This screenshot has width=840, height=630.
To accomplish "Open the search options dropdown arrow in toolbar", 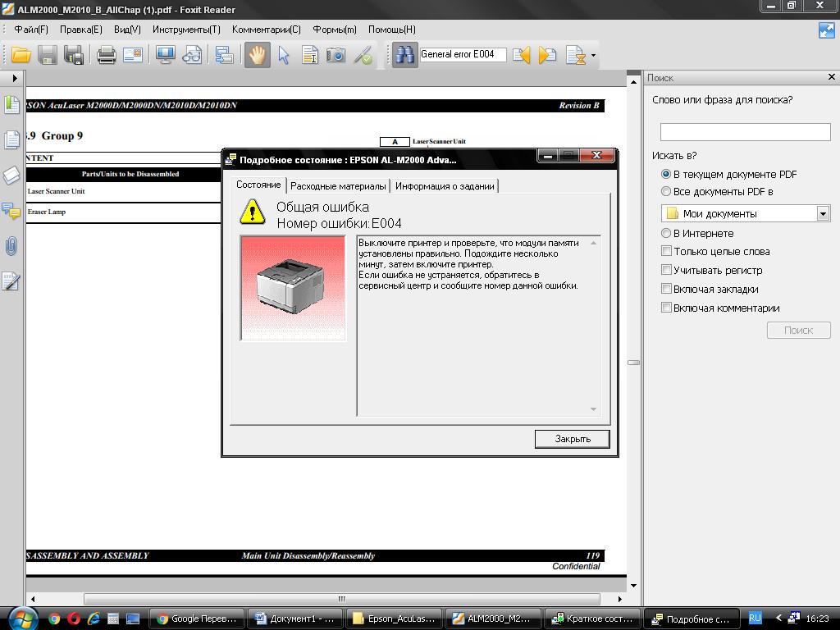I will 593,56.
